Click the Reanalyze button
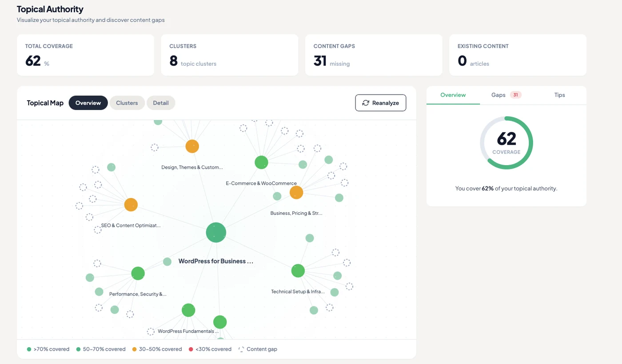 pyautogui.click(x=380, y=103)
